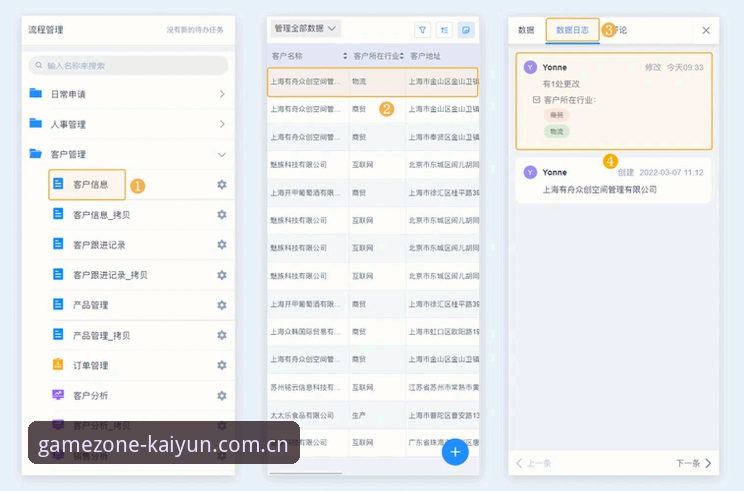
Task: Select 上海众韩国际贸易 row
Action: (x=373, y=332)
